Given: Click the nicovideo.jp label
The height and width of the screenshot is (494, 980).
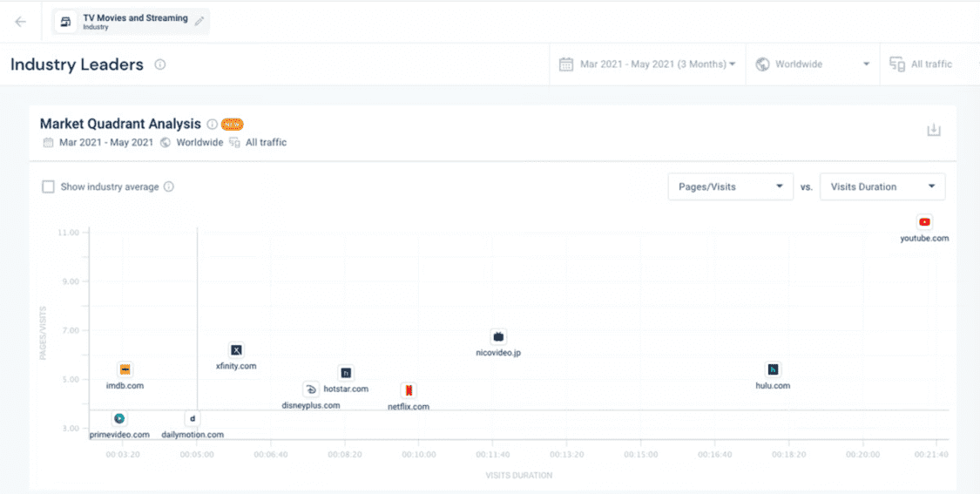Looking at the screenshot, I should coord(498,353).
